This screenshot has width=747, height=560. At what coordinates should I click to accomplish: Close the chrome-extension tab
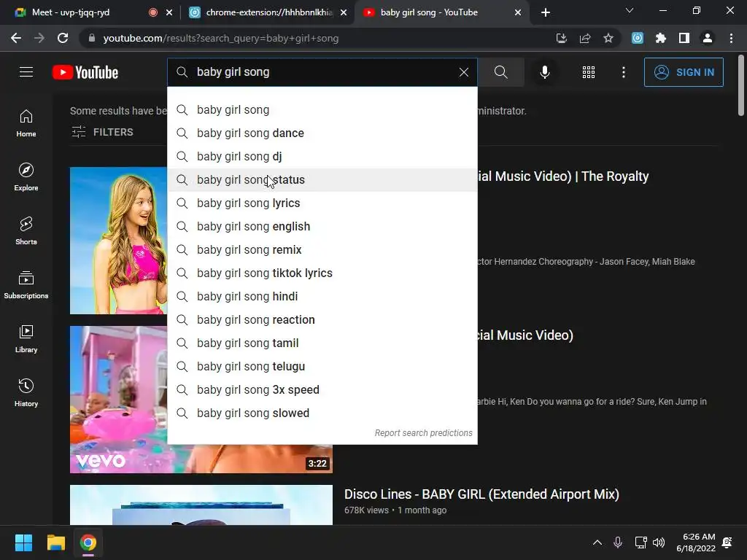click(344, 13)
